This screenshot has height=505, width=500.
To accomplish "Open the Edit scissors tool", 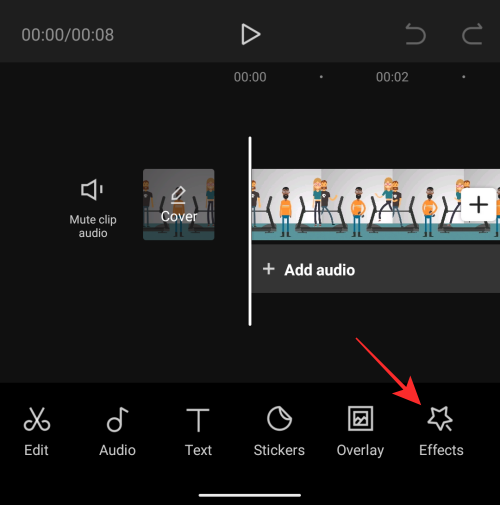I will (37, 432).
